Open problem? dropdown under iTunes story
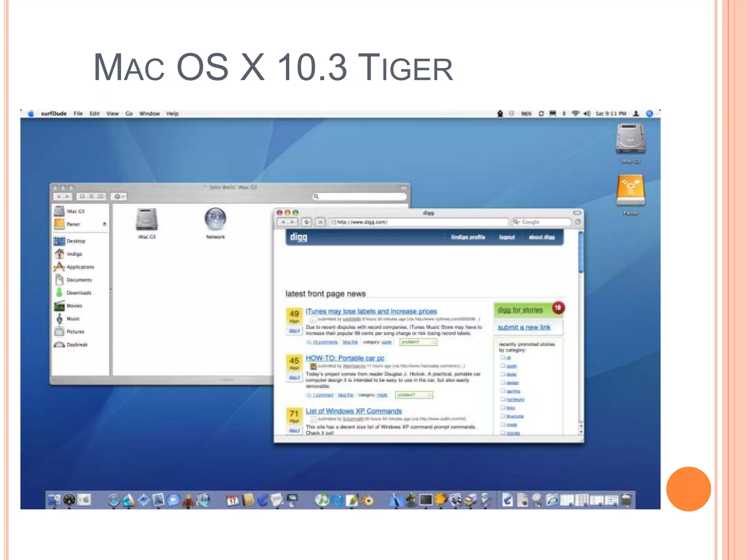 click(x=418, y=342)
